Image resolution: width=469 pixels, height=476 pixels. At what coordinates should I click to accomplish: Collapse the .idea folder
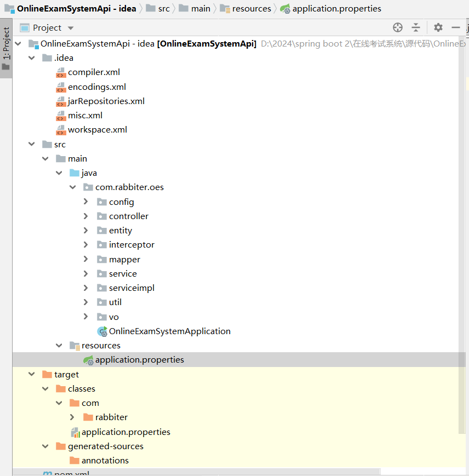tap(32, 58)
